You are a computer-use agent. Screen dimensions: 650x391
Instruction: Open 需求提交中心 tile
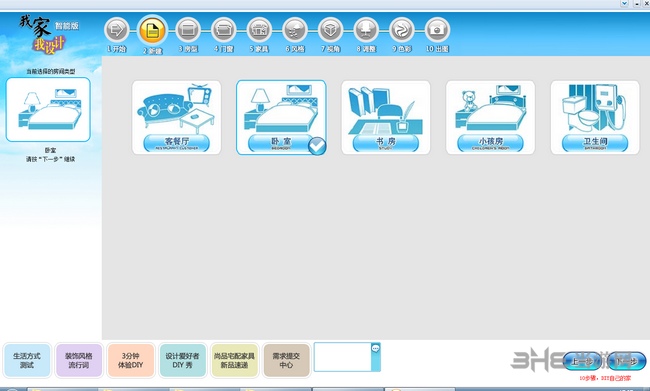[286, 360]
